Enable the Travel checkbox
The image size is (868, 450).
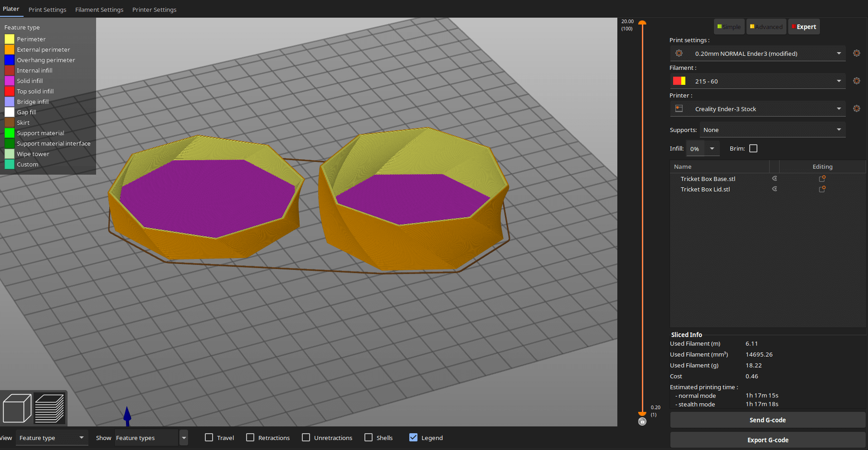click(209, 437)
